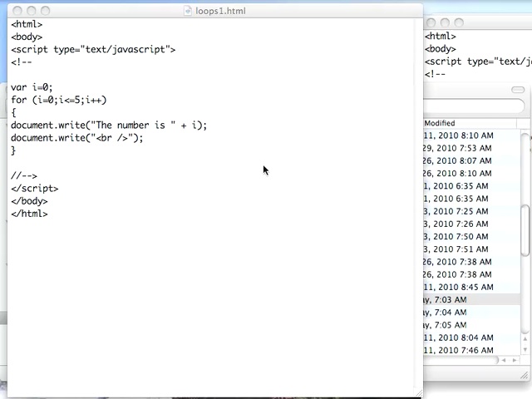Click the Finder horizontal scroll right arrow
This screenshot has height=399, width=532.
coord(515,360)
